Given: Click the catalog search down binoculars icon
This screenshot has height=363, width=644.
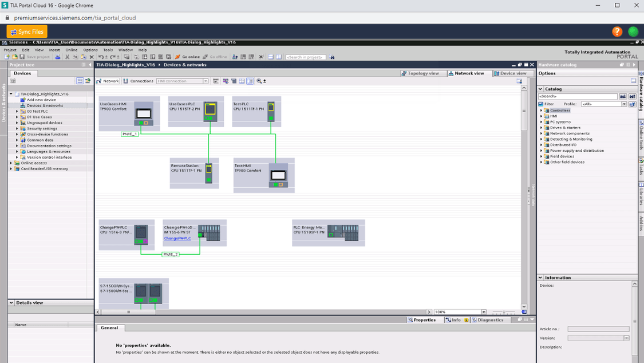Looking at the screenshot, I should [623, 97].
